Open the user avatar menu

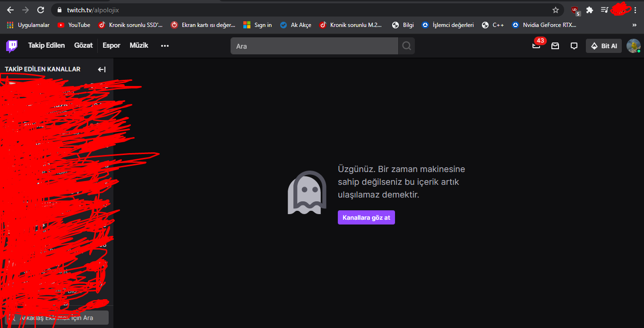[633, 46]
